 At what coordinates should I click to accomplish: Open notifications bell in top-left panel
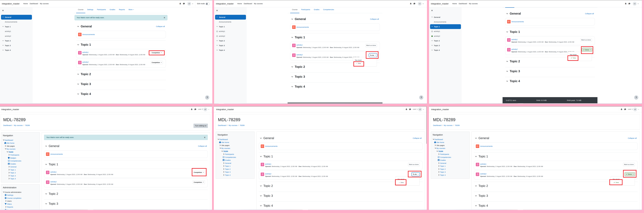[180, 4]
